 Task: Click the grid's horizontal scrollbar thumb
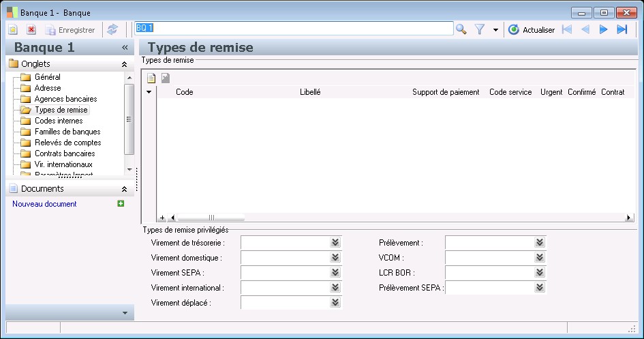[211, 218]
